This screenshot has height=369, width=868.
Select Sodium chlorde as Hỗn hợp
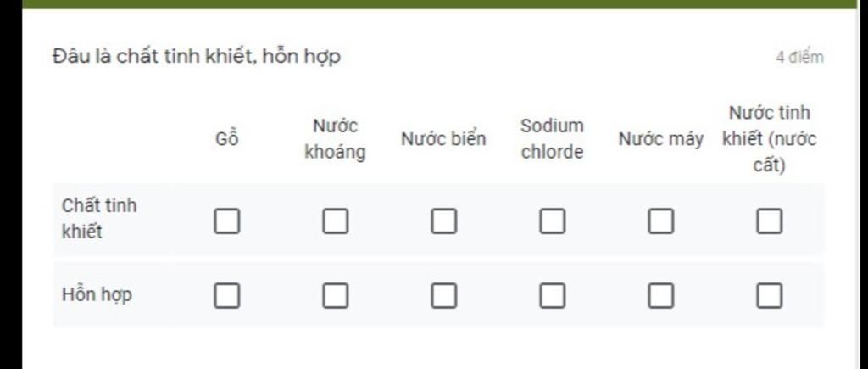552,295
